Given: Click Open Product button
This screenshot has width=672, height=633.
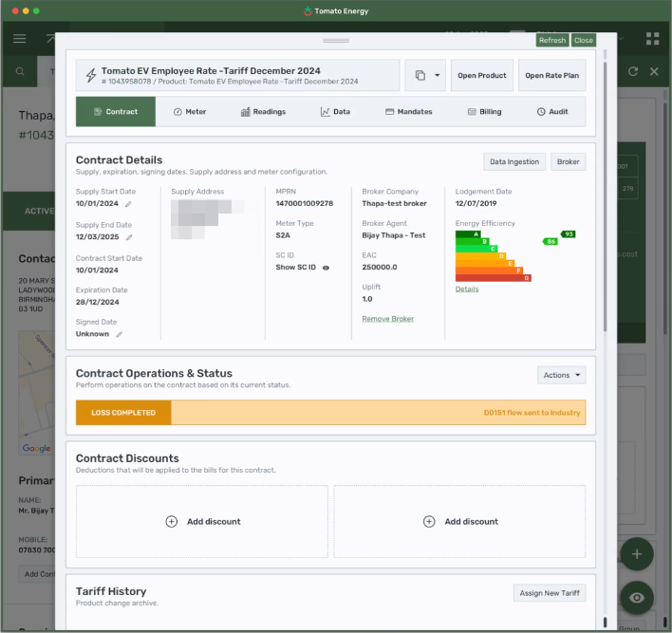Looking at the screenshot, I should tap(482, 75).
